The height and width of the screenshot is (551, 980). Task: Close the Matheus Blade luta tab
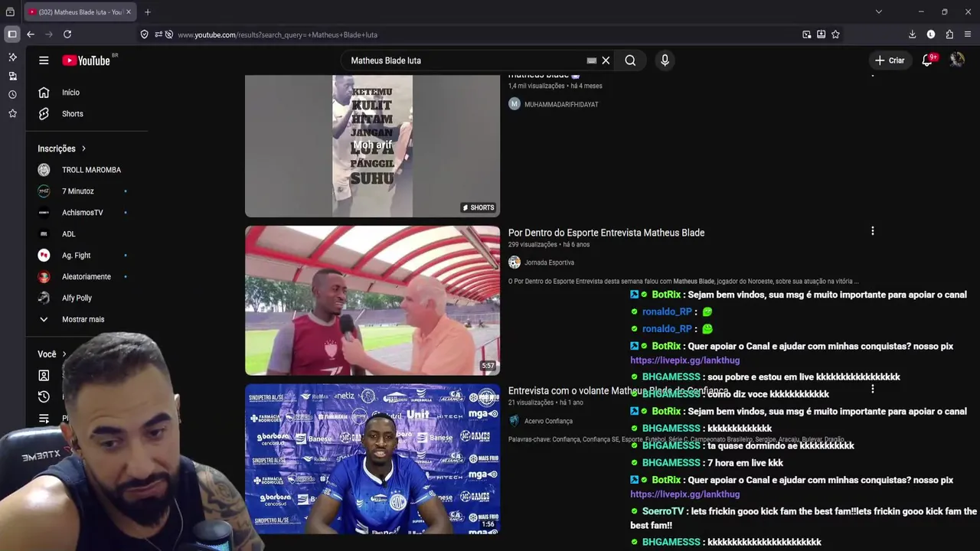pyautogui.click(x=128, y=12)
